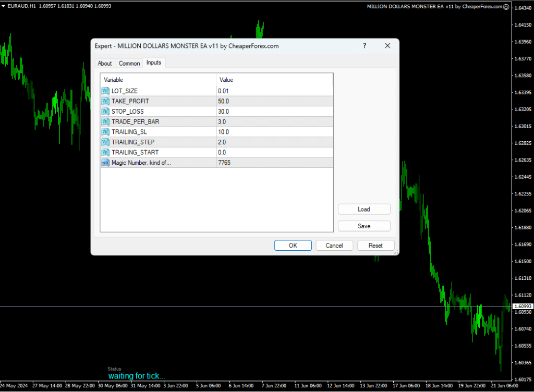Screen dimensions: 534x392
Task: Click the Va icon beside TRAILING_SL
Action: [x=105, y=132]
